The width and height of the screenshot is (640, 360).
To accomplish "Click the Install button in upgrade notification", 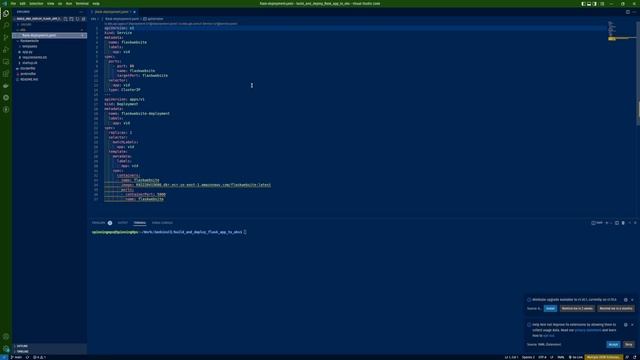I will 550,309.
